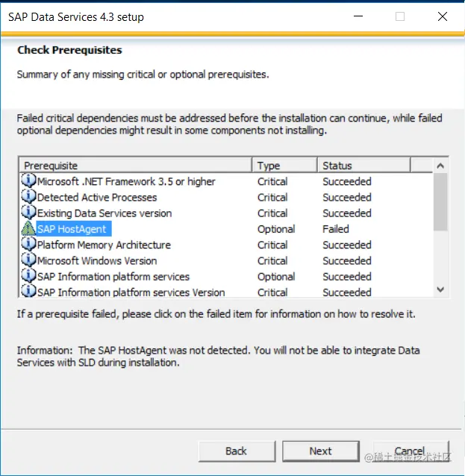Click info icon beside SAP Information platform services Version
465x476 pixels.
click(28, 292)
